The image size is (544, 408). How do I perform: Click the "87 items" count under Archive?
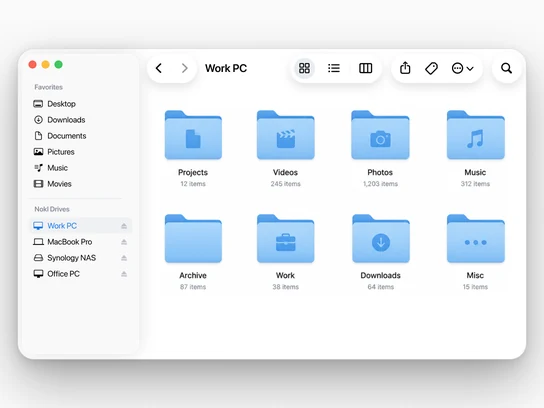click(193, 287)
